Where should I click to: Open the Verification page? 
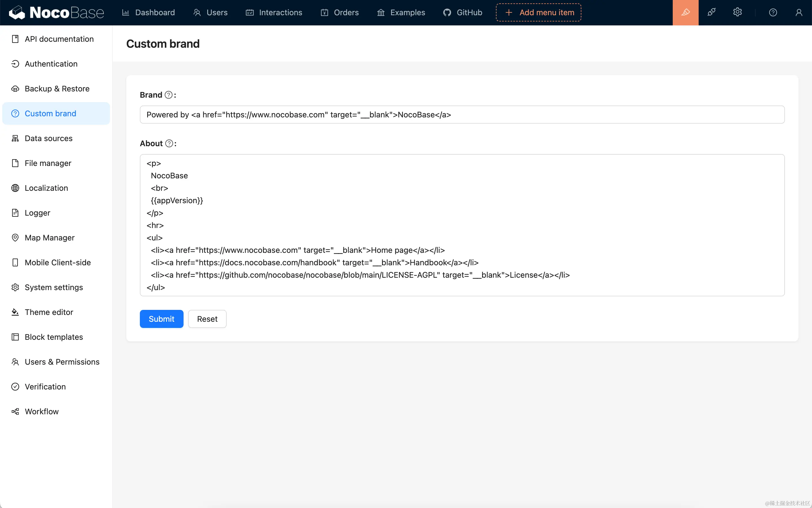point(56,387)
